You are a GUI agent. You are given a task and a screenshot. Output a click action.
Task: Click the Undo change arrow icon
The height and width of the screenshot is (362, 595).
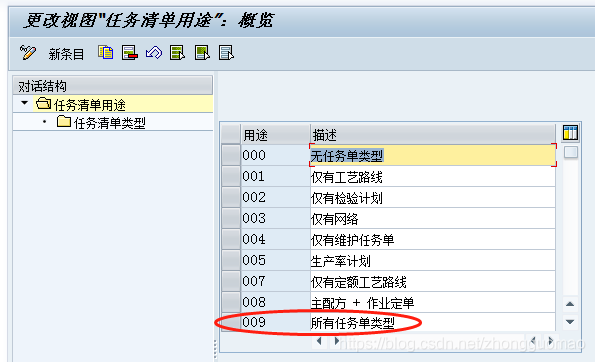(154, 52)
